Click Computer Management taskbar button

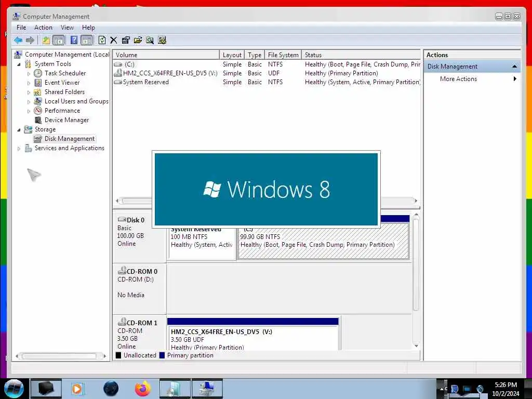pos(207,389)
